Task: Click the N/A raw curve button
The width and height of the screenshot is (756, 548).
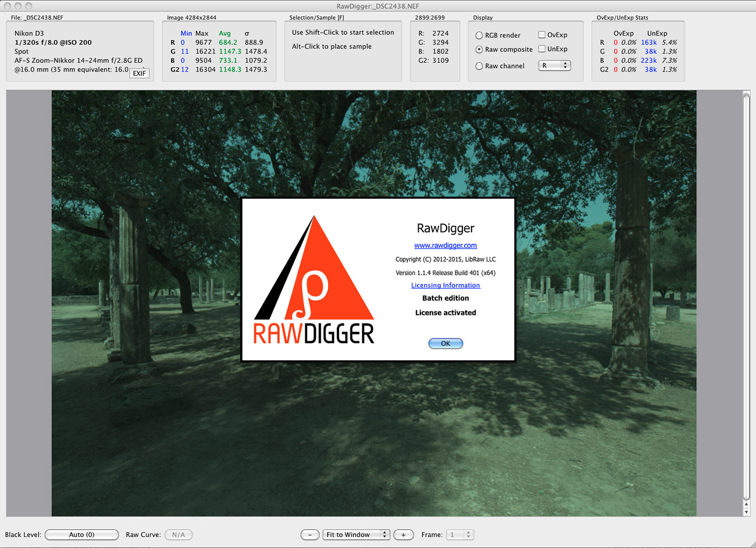Action: 179,535
